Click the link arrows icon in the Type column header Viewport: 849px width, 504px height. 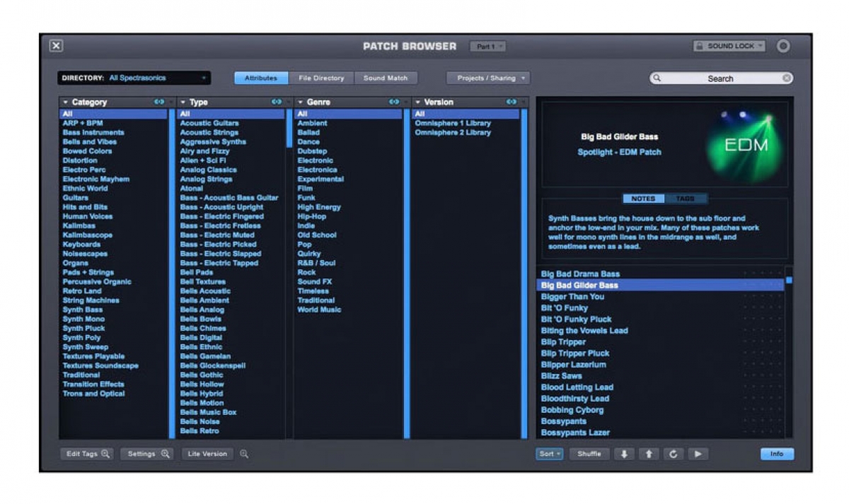[277, 102]
